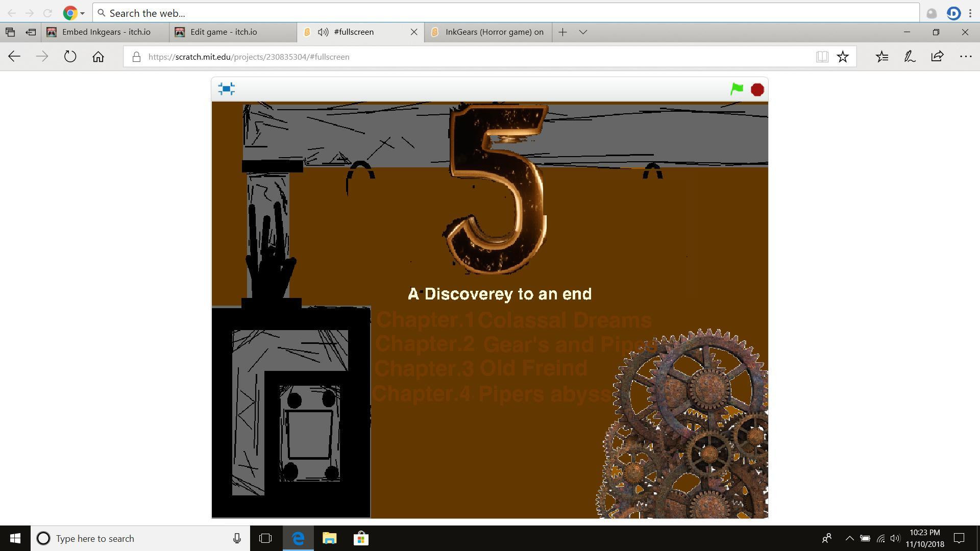View site security lock info

tap(136, 57)
